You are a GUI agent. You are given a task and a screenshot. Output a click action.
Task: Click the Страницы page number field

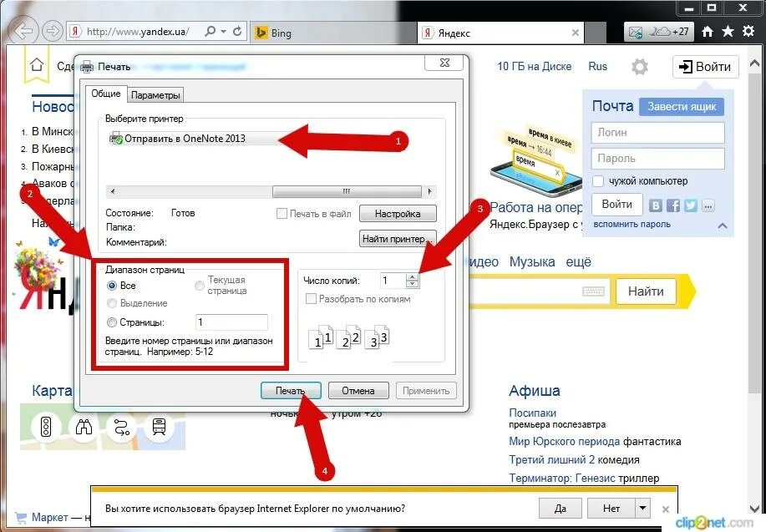click(x=231, y=322)
